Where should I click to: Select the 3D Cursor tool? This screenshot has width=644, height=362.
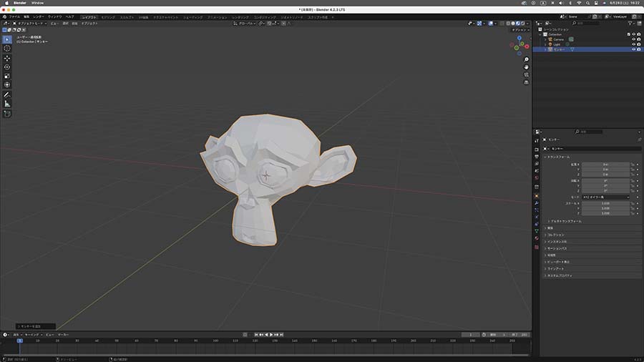pos(7,49)
